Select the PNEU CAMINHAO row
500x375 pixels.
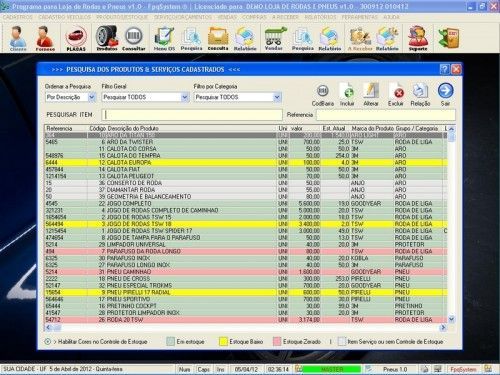[246, 272]
